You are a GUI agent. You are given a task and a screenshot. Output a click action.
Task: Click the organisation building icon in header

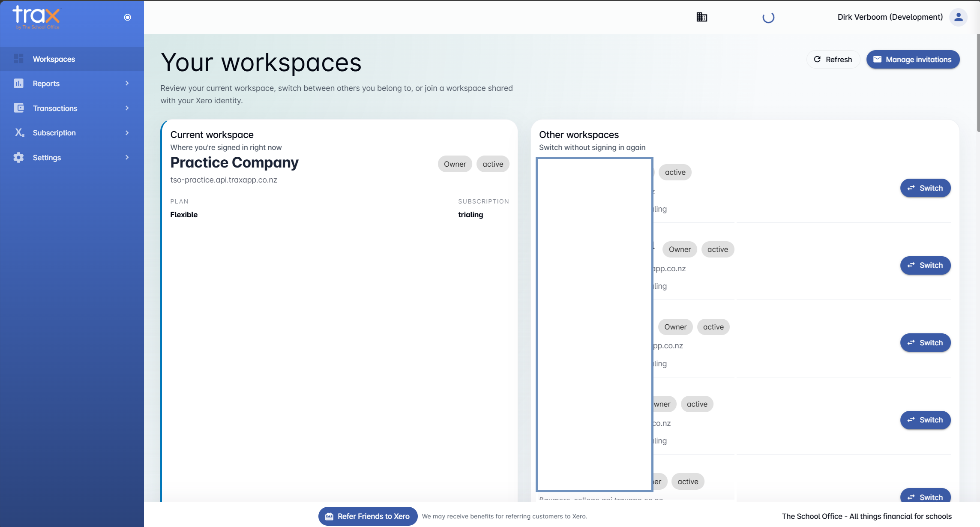701,17
